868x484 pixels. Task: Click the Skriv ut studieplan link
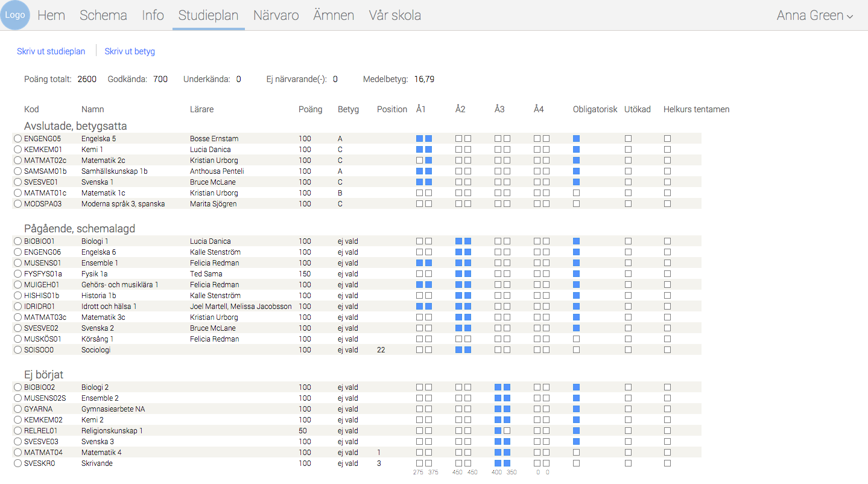click(x=51, y=51)
